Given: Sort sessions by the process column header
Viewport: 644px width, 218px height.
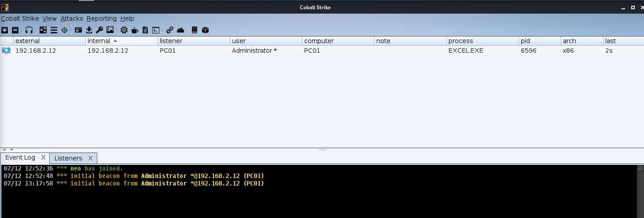Looking at the screenshot, I should 460,41.
